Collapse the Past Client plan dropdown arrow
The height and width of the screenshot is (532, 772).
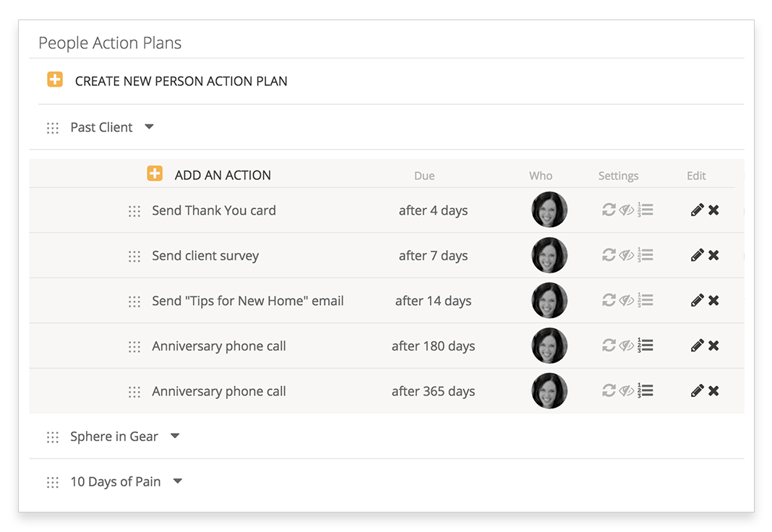click(x=149, y=127)
